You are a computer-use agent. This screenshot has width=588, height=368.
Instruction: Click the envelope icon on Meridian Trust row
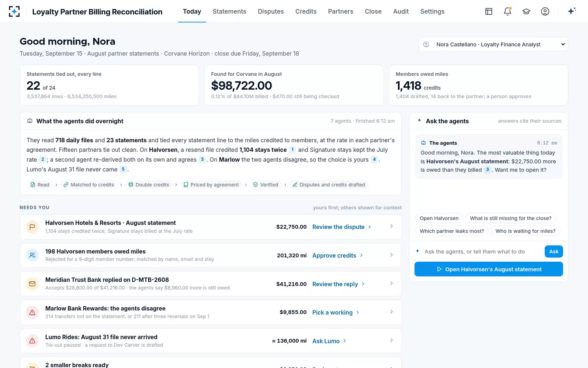pyautogui.click(x=32, y=284)
